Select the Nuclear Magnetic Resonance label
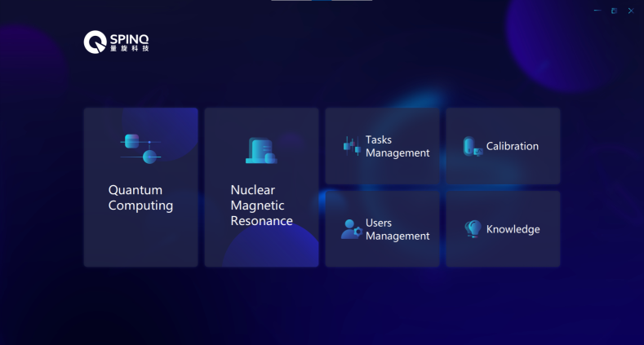644x345 pixels. tap(262, 205)
